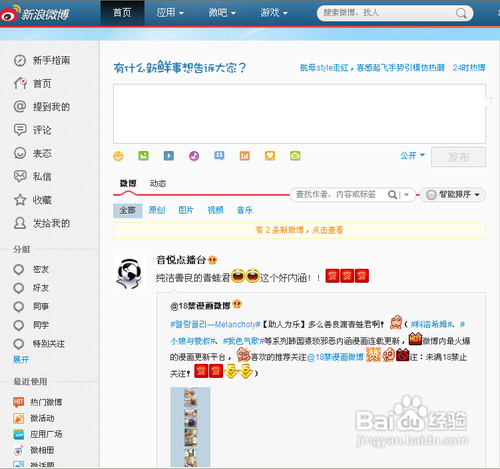500x469 pixels.
Task: Filter feed by 音乐
Action: coord(245,210)
